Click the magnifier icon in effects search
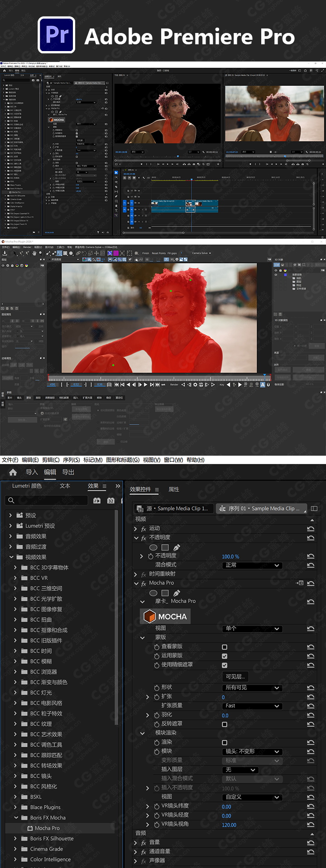 pyautogui.click(x=11, y=500)
